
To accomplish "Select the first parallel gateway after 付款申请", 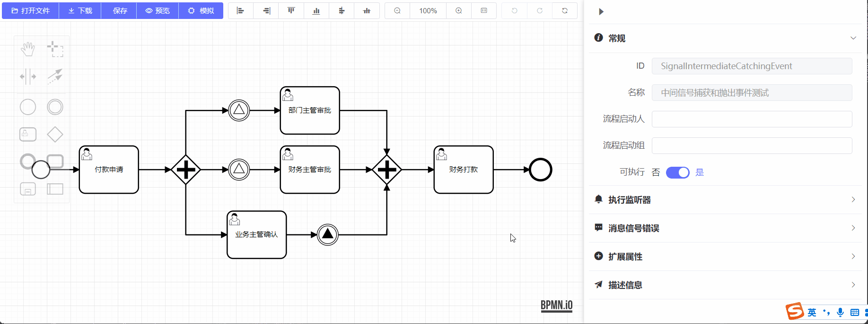I will 186,170.
